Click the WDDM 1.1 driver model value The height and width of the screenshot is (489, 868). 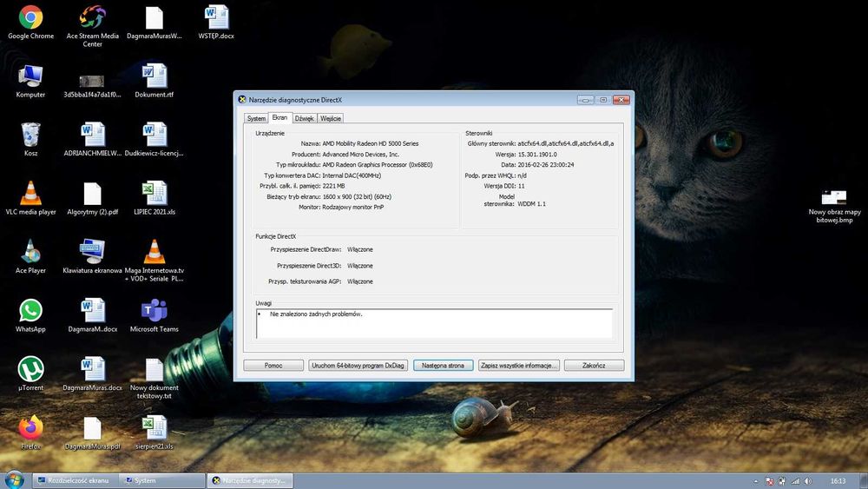pyautogui.click(x=531, y=204)
